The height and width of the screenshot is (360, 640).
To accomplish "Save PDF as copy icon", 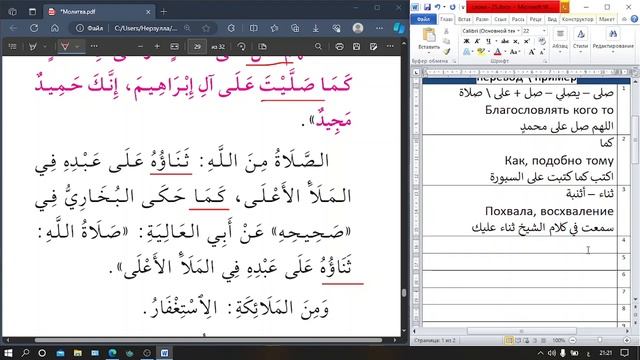I will [373, 47].
